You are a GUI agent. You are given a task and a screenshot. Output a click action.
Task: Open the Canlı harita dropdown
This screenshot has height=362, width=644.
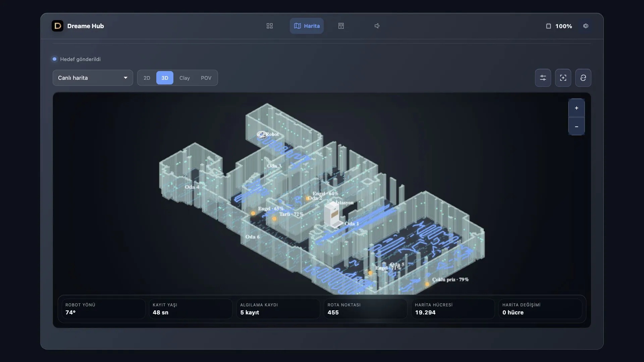(x=93, y=78)
